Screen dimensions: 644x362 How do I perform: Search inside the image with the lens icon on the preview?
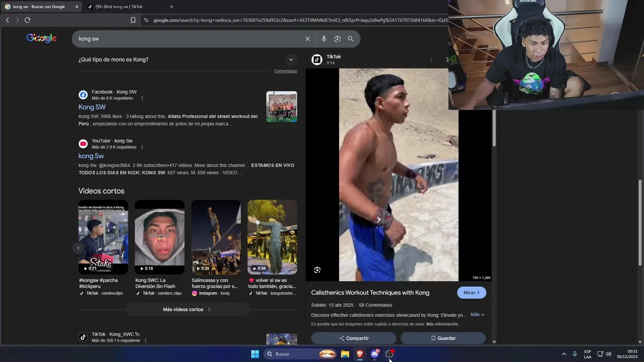(x=317, y=270)
